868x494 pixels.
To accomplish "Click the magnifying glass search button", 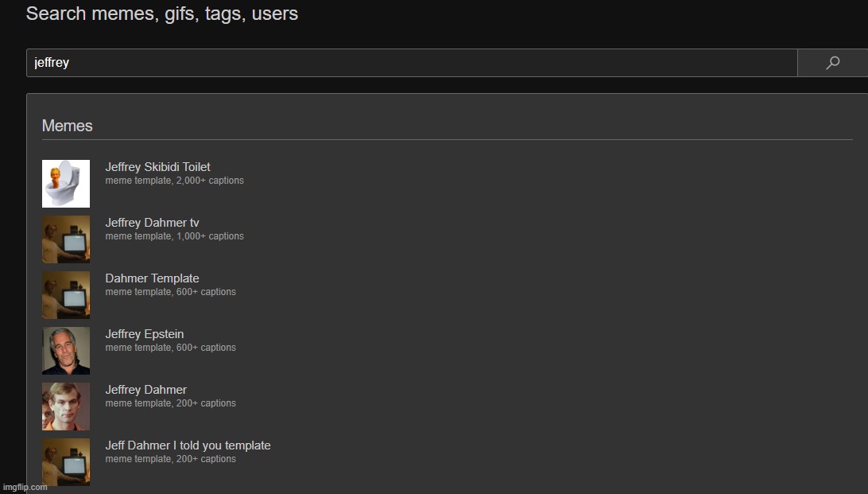I will 832,63.
